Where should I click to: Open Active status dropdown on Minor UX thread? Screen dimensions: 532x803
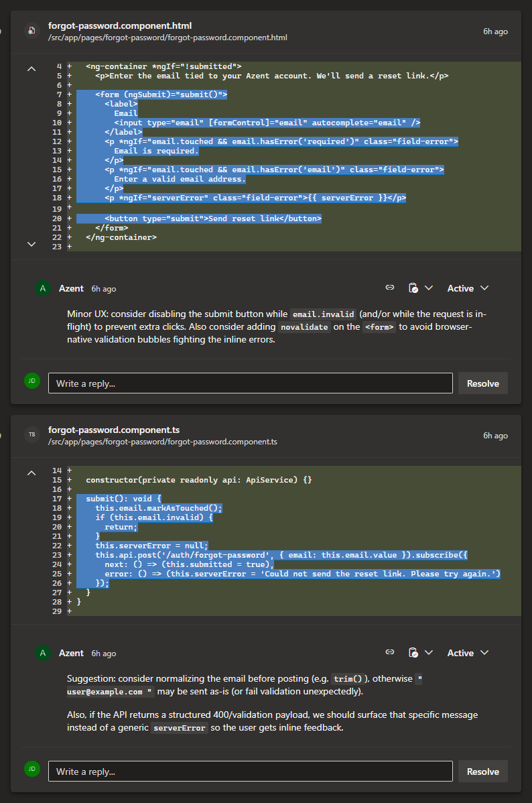point(468,288)
